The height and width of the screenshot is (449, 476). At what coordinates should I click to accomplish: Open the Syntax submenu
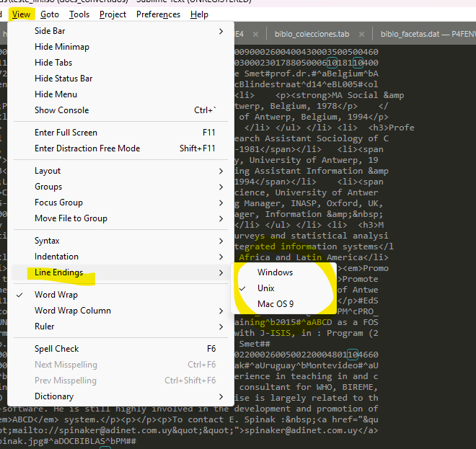[x=47, y=241]
